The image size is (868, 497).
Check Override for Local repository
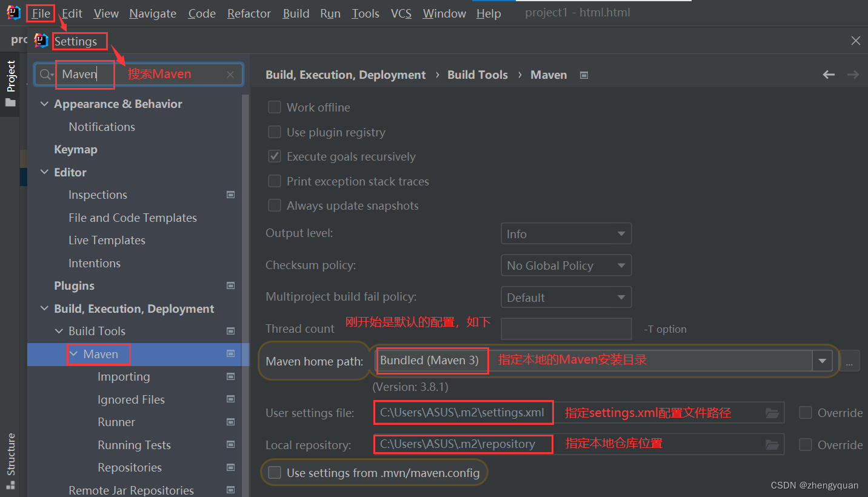pos(806,445)
